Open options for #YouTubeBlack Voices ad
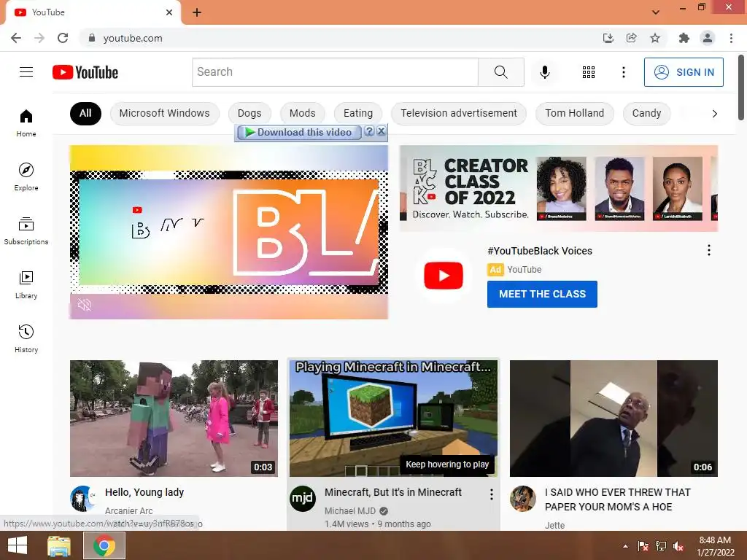Screen dimensions: 747x560 (x=709, y=251)
